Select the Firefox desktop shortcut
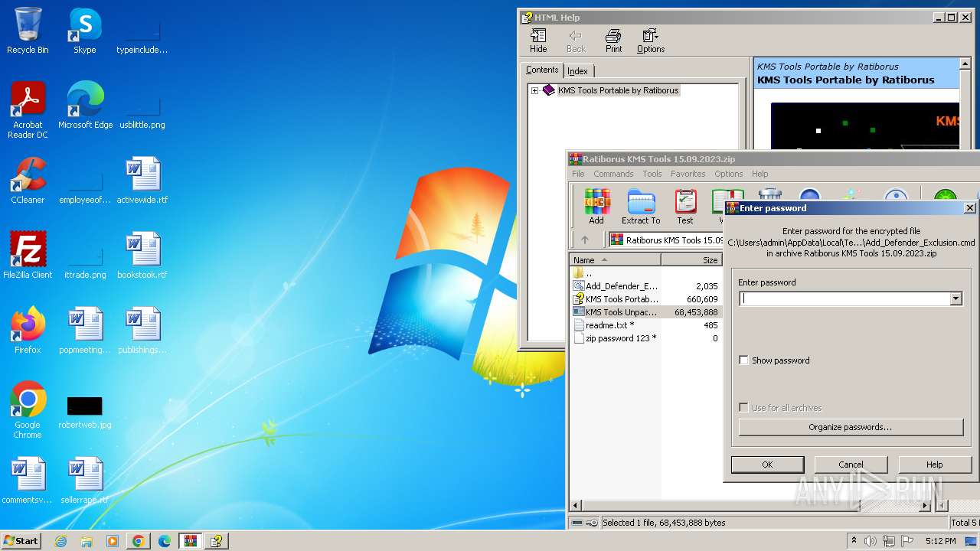This screenshot has width=980, height=551. pos(28,331)
